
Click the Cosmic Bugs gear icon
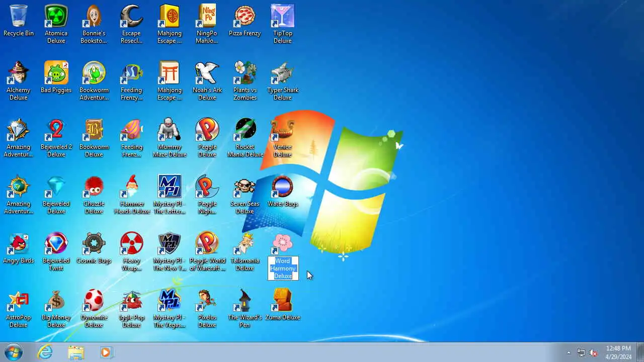click(94, 243)
